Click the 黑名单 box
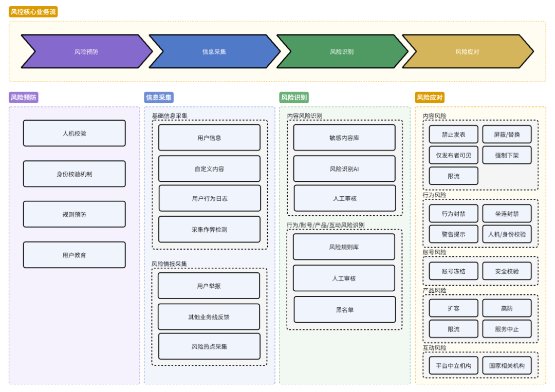The image size is (555, 392). (x=345, y=309)
